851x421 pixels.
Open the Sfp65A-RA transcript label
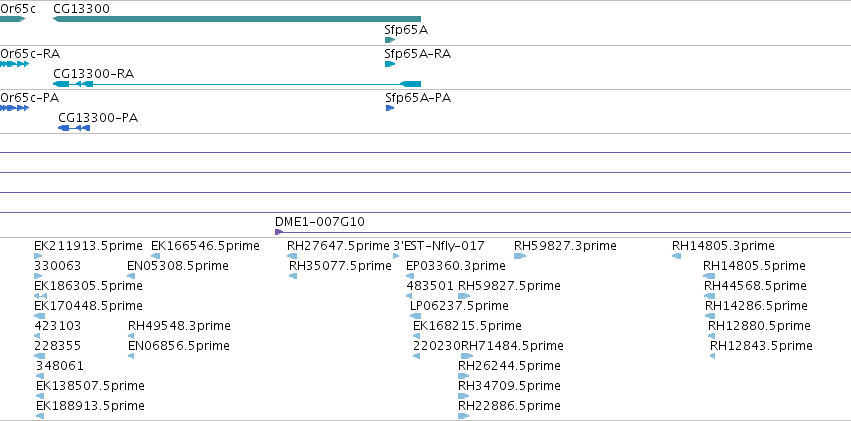pyautogui.click(x=417, y=54)
